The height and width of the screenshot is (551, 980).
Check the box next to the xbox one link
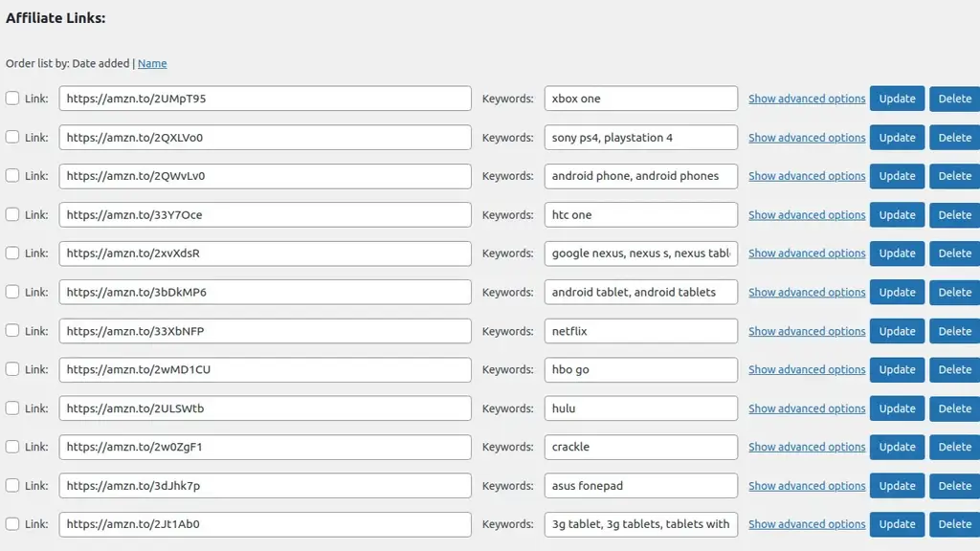11,98
